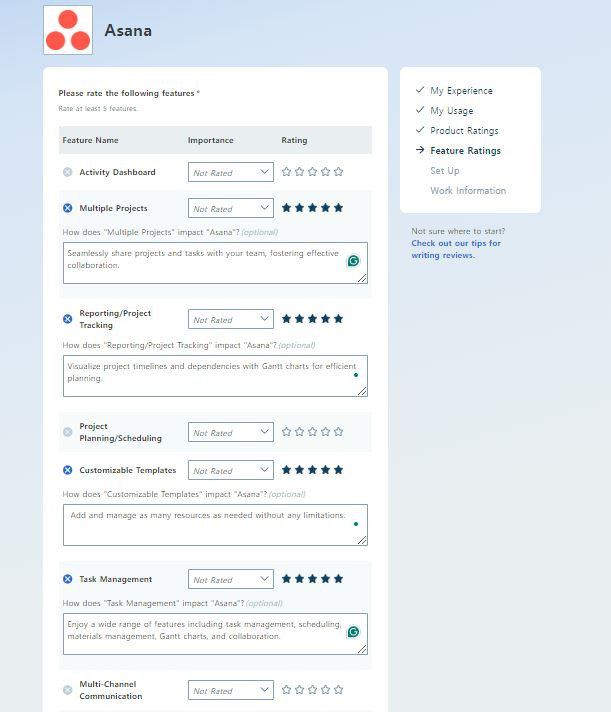Clear the Activity Dashboard rating with its X icon
This screenshot has height=712, width=611.
coord(68,172)
